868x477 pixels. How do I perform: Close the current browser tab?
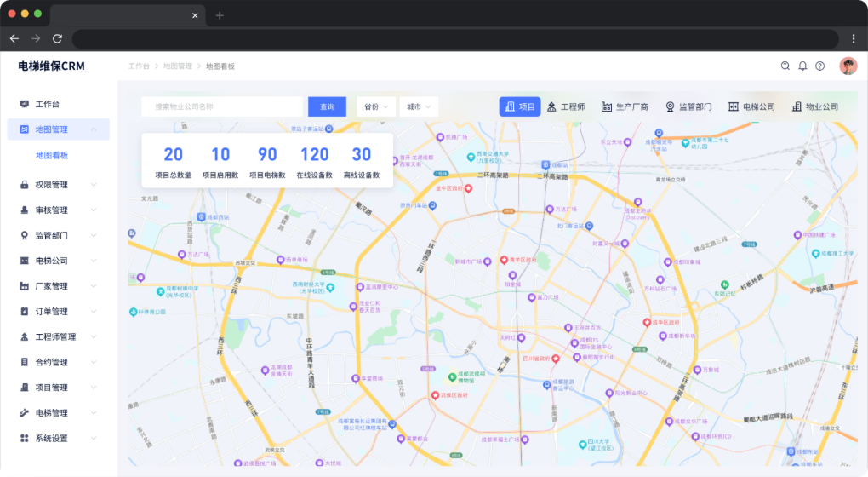point(195,15)
